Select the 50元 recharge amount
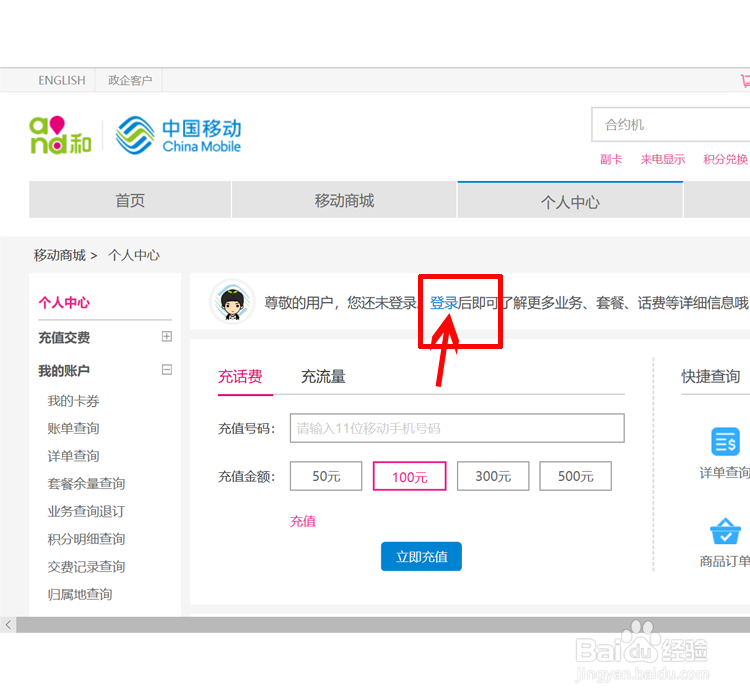The width and height of the screenshot is (750, 700). tap(326, 476)
